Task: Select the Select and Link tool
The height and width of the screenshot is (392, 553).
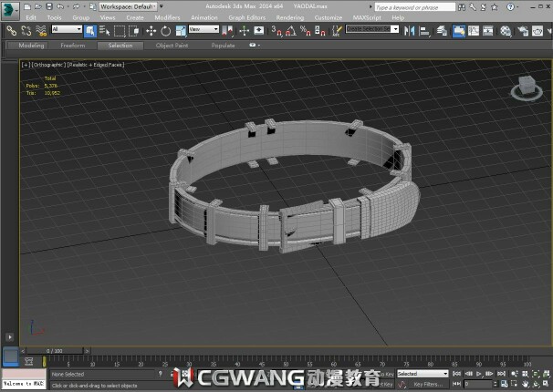Action: [12, 31]
